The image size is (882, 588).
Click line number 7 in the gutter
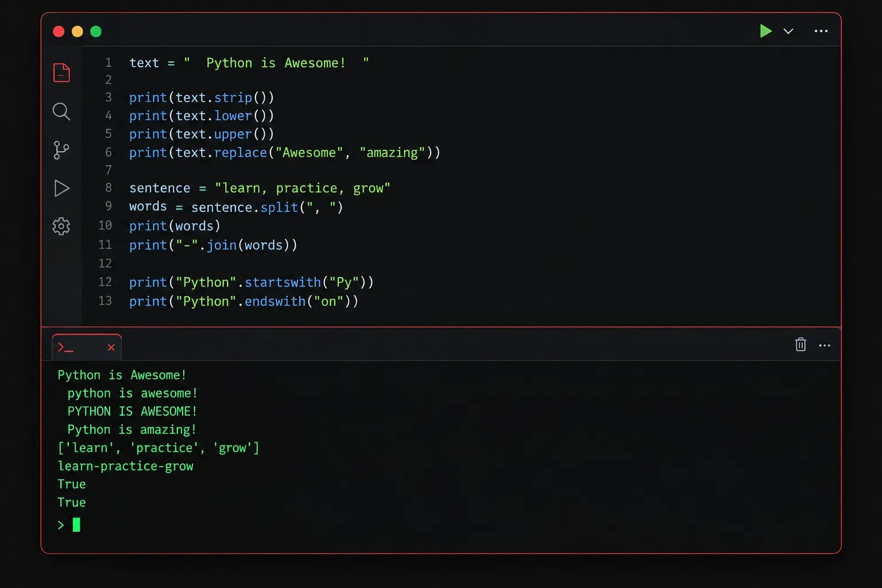point(109,170)
